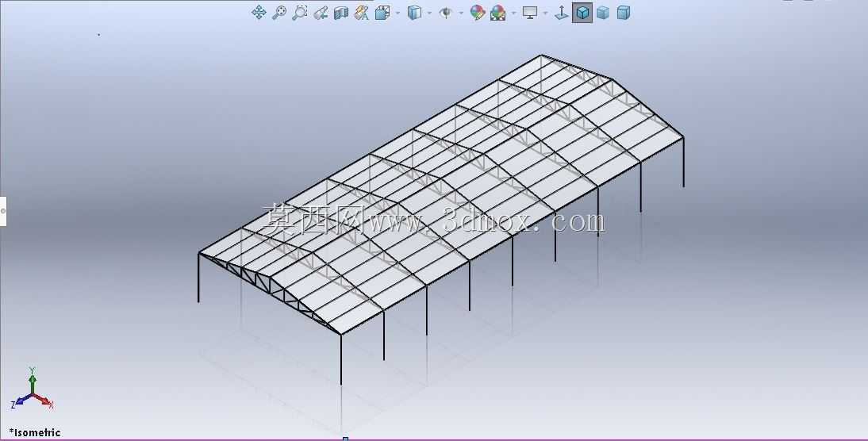
Task: Expand View Orientation dropdown arrow
Action: pyautogui.click(x=398, y=13)
